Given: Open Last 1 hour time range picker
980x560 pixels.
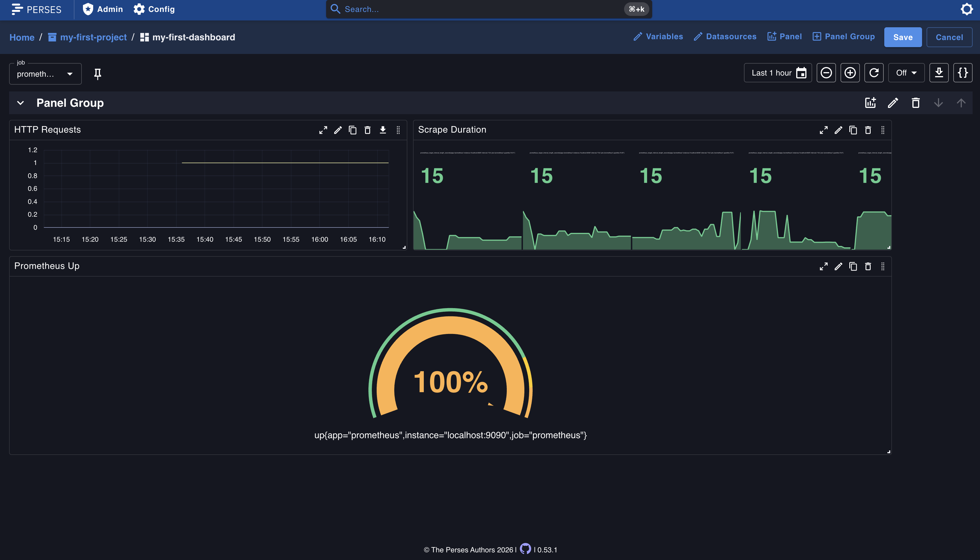Looking at the screenshot, I should click(x=778, y=73).
